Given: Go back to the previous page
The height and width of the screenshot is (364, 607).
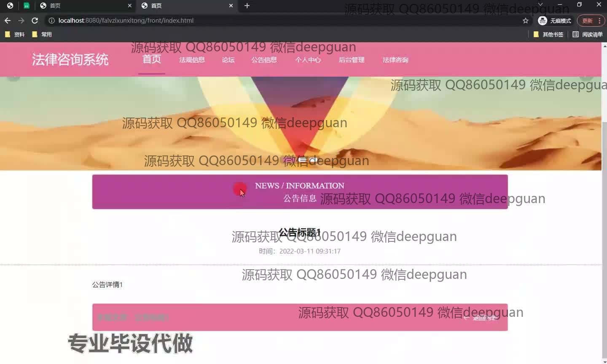Looking at the screenshot, I should click(8, 20).
